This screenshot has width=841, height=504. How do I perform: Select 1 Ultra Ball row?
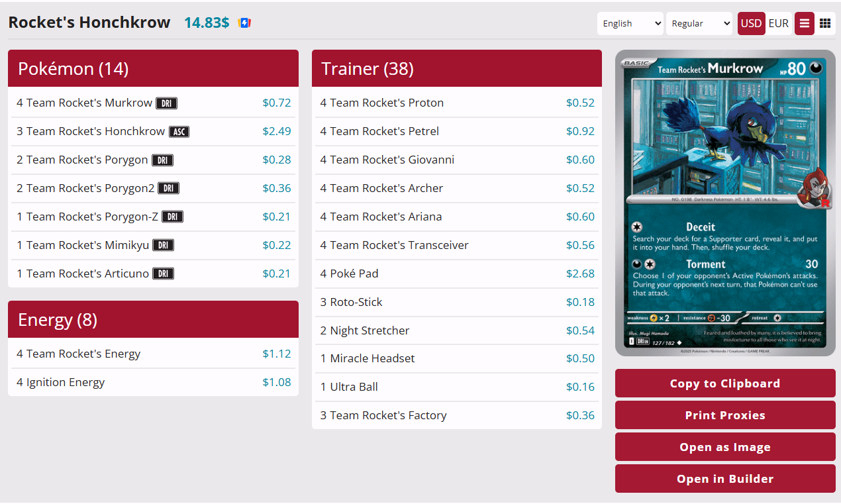(x=457, y=387)
